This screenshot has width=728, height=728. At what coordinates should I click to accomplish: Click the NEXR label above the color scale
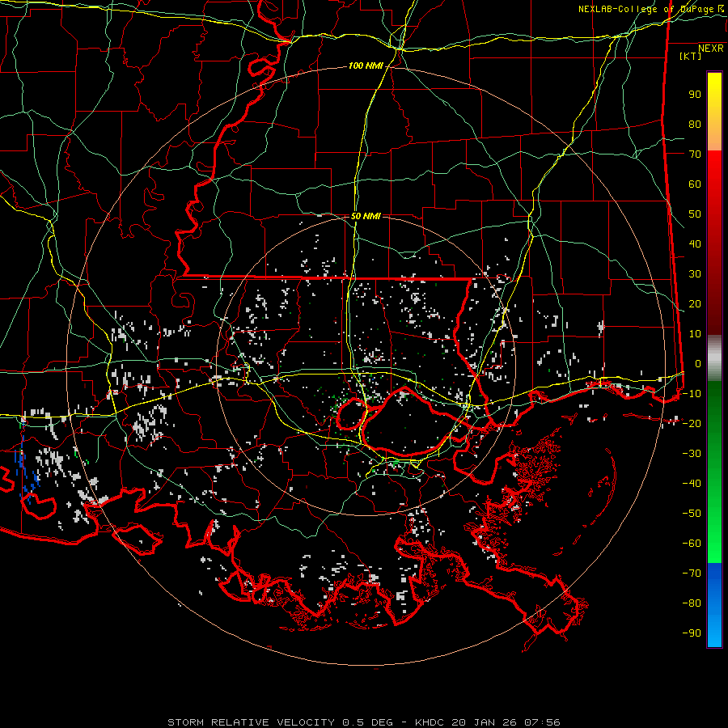[710, 49]
